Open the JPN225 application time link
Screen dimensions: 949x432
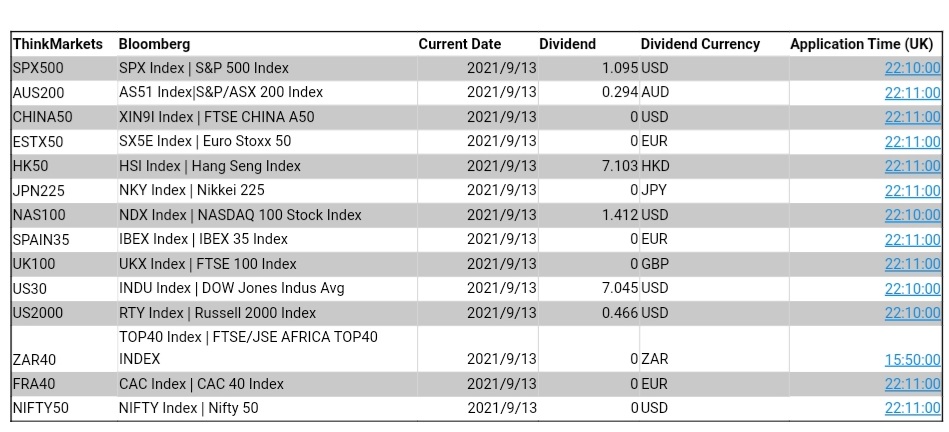coord(912,191)
